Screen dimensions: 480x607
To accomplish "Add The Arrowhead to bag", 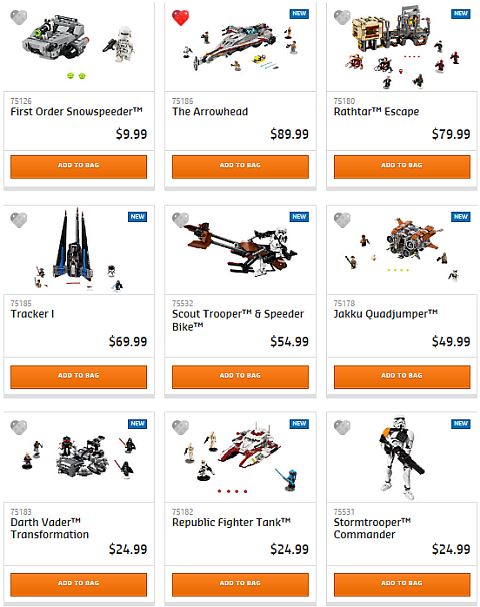I will pos(240,167).
